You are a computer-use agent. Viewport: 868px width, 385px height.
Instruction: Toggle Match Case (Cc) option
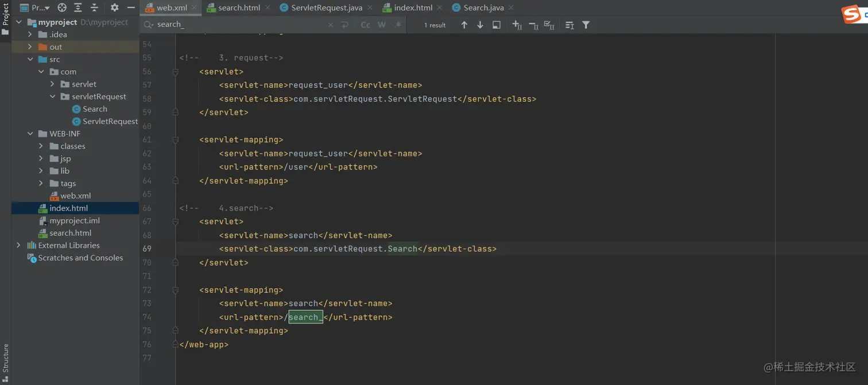tap(365, 25)
